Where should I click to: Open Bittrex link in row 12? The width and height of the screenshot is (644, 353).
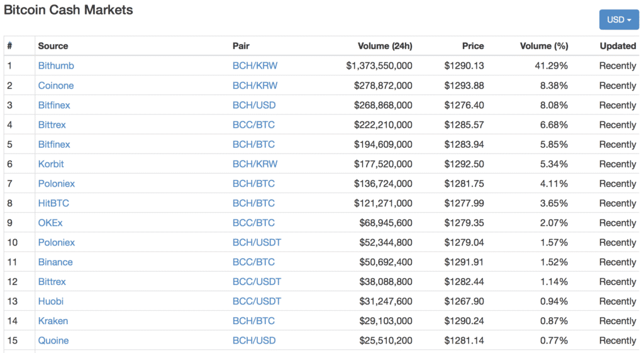click(52, 282)
